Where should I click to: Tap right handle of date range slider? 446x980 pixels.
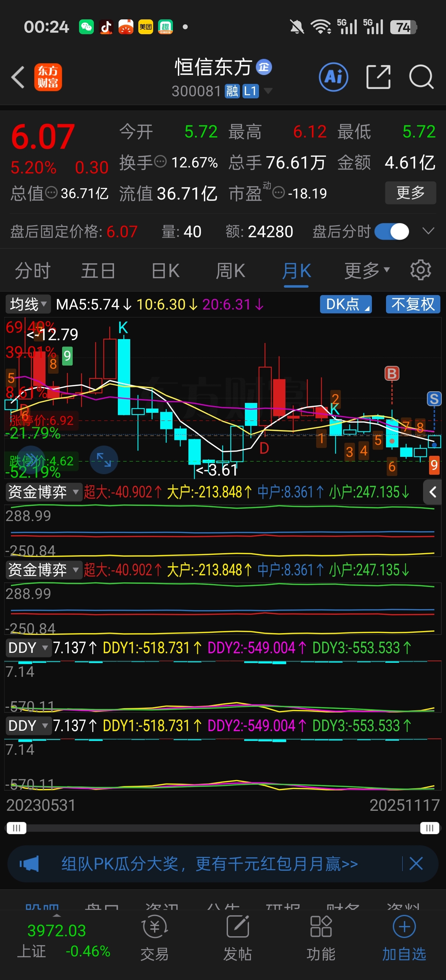click(430, 828)
